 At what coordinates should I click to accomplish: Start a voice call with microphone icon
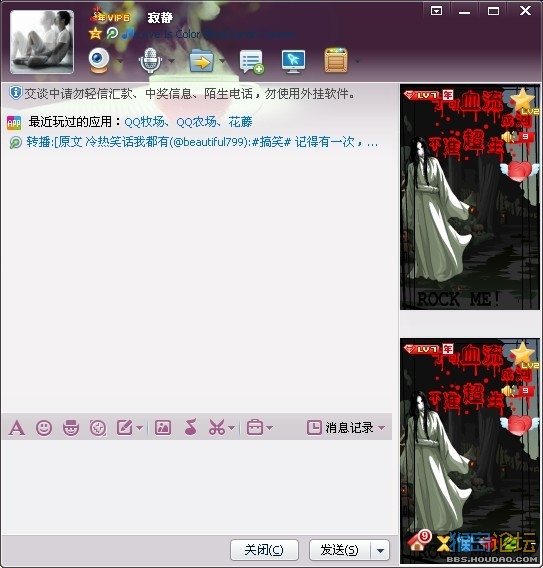150,60
